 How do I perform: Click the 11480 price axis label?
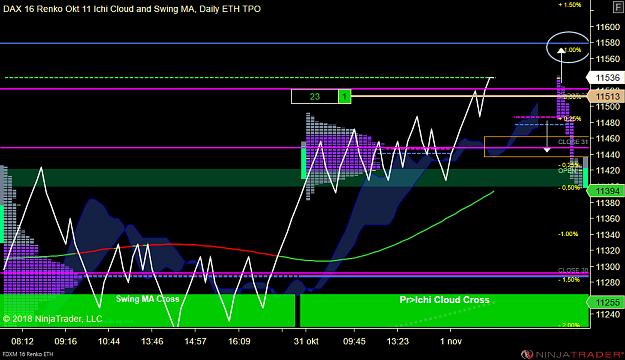pyautogui.click(x=608, y=123)
